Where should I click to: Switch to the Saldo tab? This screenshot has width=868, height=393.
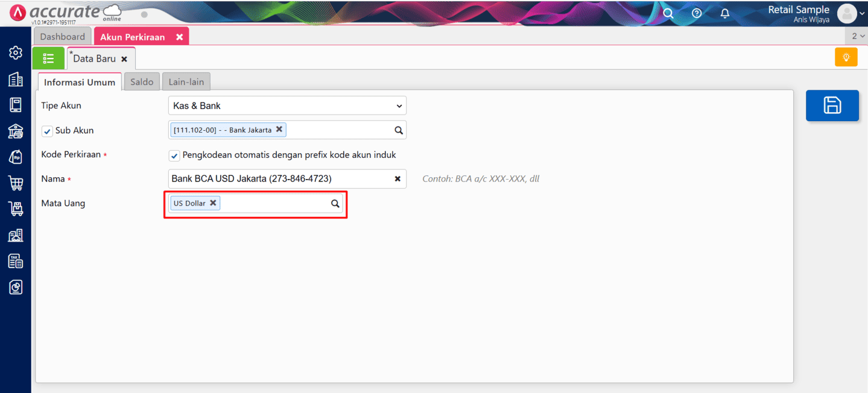(x=142, y=82)
